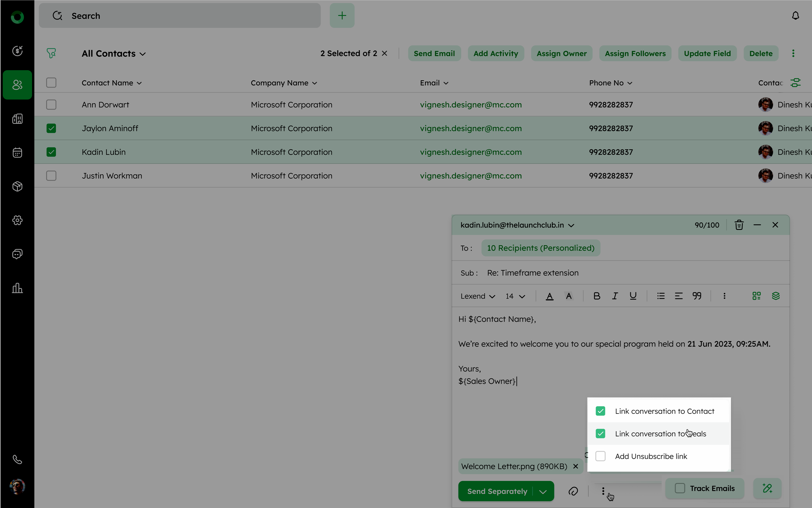Click the AI write icon next to Track Emails
The image size is (812, 508).
click(767, 488)
